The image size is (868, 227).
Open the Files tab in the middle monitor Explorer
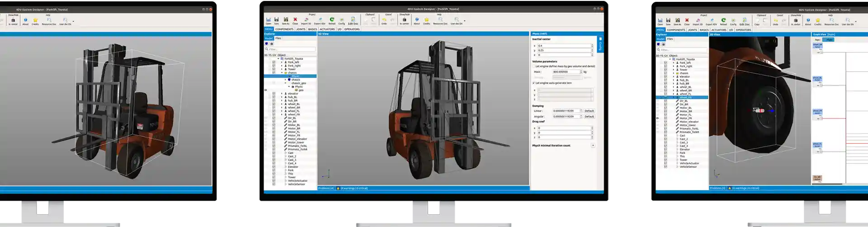[278, 38]
